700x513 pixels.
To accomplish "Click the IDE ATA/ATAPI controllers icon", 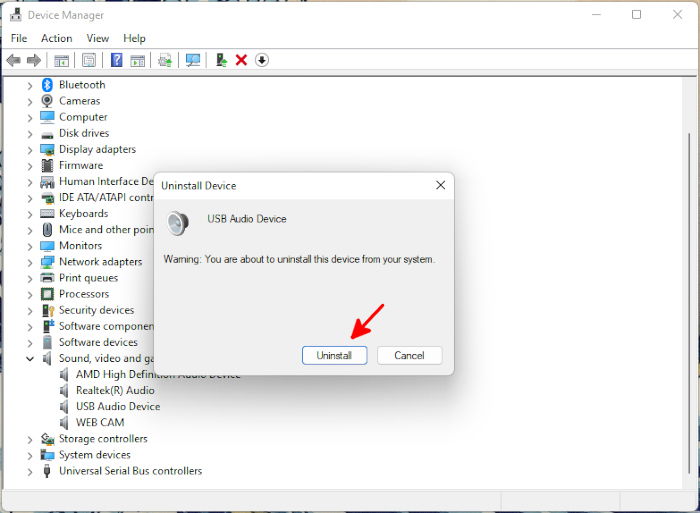I will tap(47, 198).
